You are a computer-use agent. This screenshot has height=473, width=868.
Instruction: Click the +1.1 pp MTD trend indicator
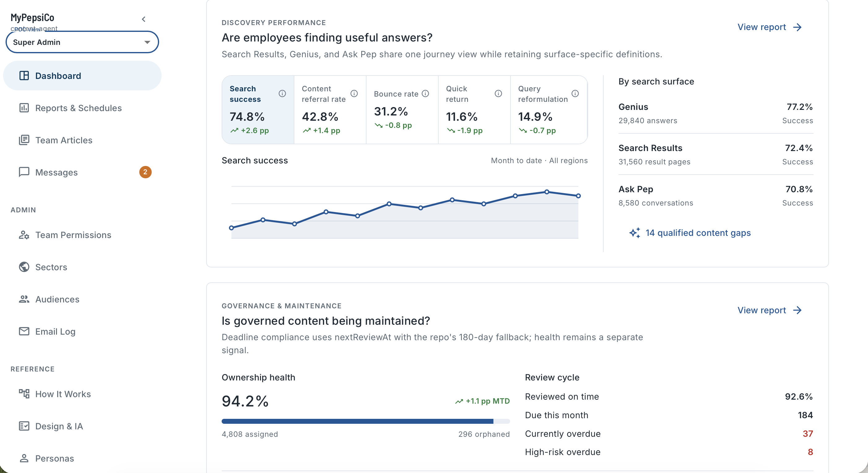(482, 401)
